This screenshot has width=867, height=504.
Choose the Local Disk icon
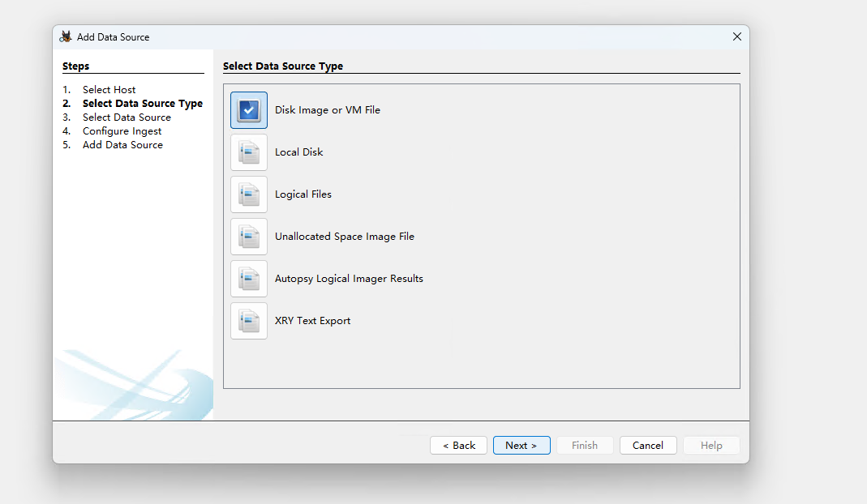click(249, 152)
